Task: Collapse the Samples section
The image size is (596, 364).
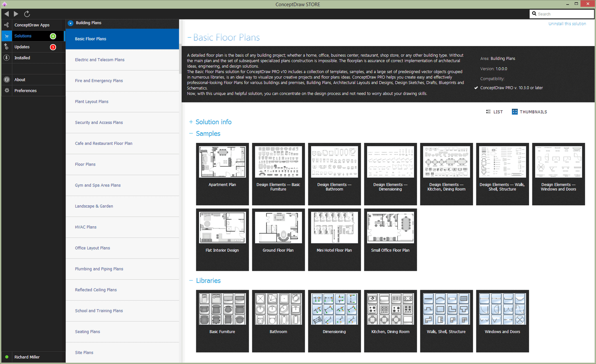Action: point(191,134)
